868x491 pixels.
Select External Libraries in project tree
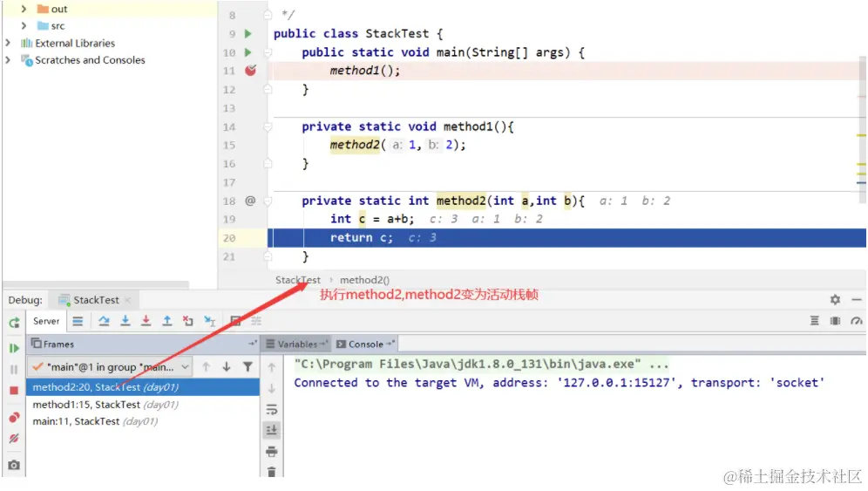68,43
